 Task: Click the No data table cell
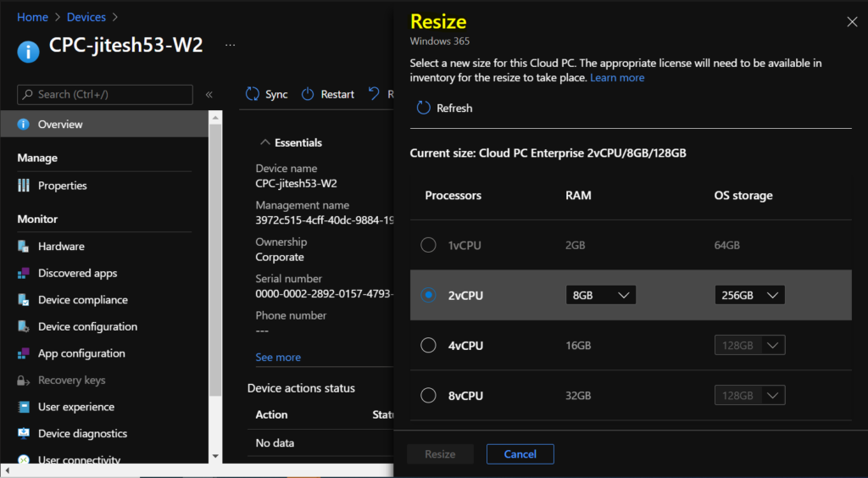[x=275, y=443]
